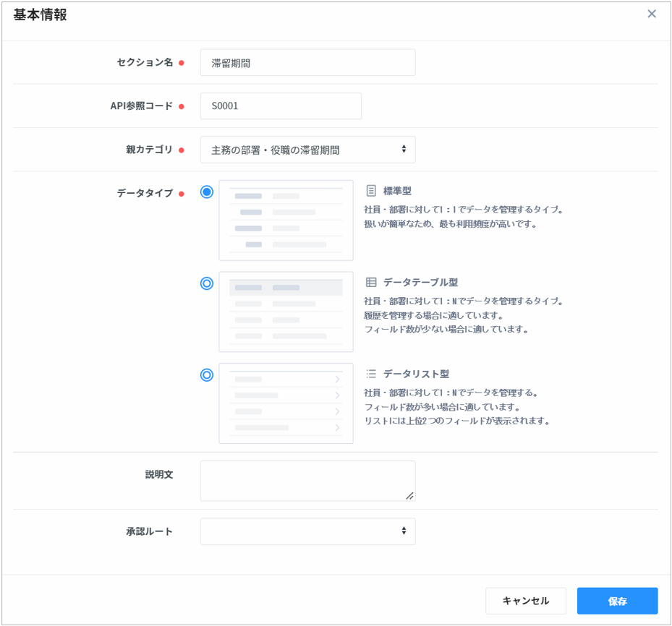Click the 標準型 heading label
This screenshot has width=672, height=626.
click(x=397, y=191)
